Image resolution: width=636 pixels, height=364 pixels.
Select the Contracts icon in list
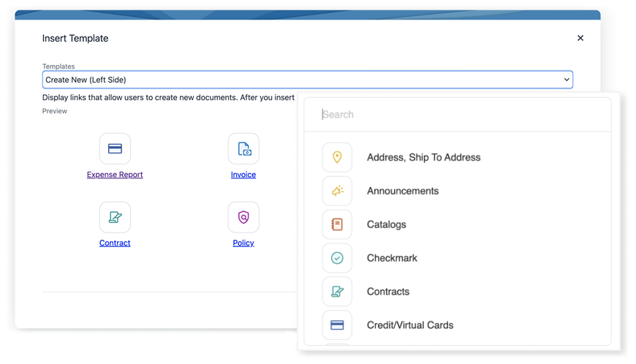[337, 292]
